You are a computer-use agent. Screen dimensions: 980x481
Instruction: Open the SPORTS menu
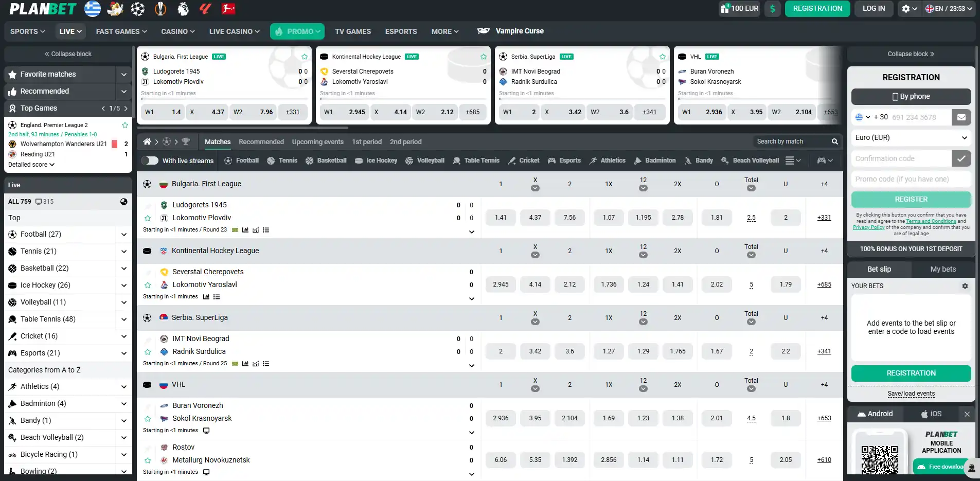28,31
